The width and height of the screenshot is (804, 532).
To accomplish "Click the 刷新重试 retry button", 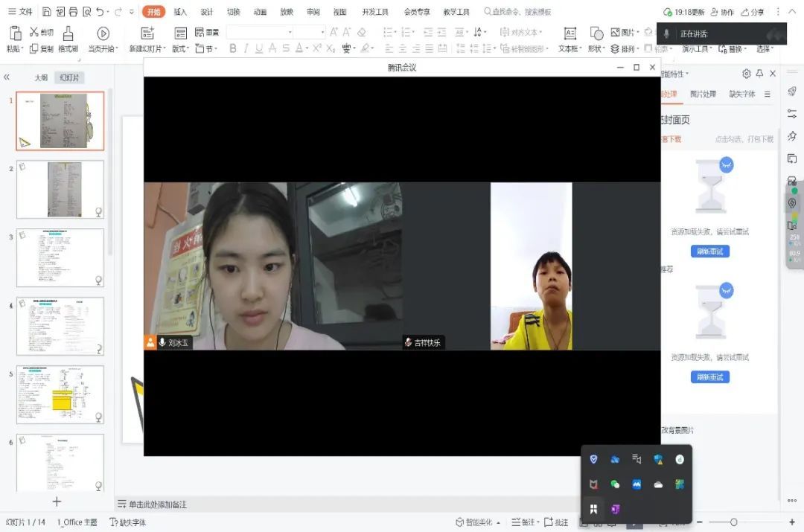I will pyautogui.click(x=710, y=251).
